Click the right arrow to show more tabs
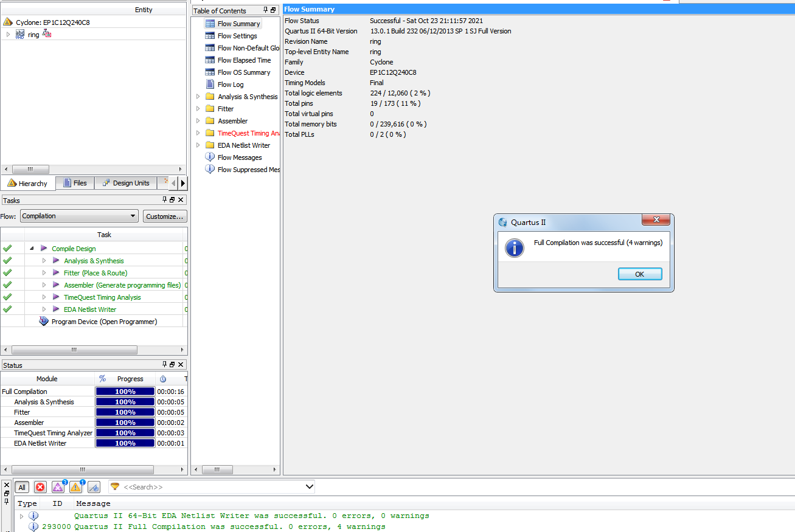 click(x=183, y=183)
